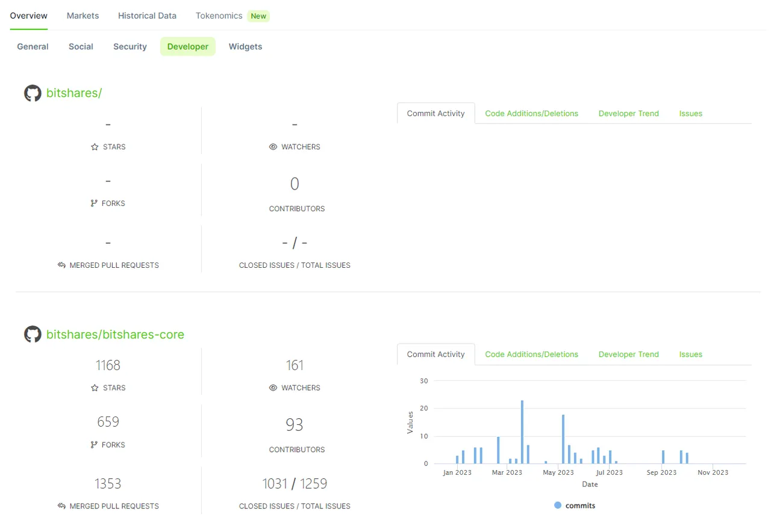Screen dimensions: 771x532
Task: Click the fork icon for bitshares-core forks
Action: pyautogui.click(x=94, y=445)
